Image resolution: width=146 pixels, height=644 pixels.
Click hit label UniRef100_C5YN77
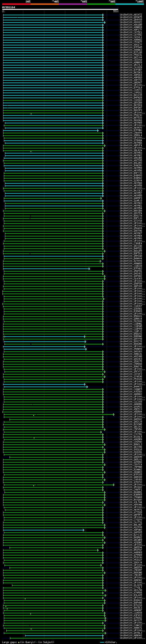(x=131, y=42)
